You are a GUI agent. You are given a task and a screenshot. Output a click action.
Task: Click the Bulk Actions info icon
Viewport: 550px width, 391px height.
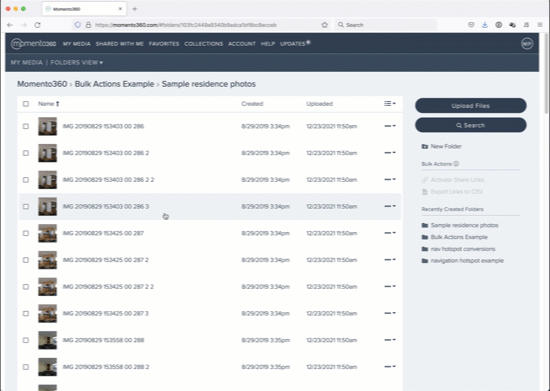tap(456, 164)
